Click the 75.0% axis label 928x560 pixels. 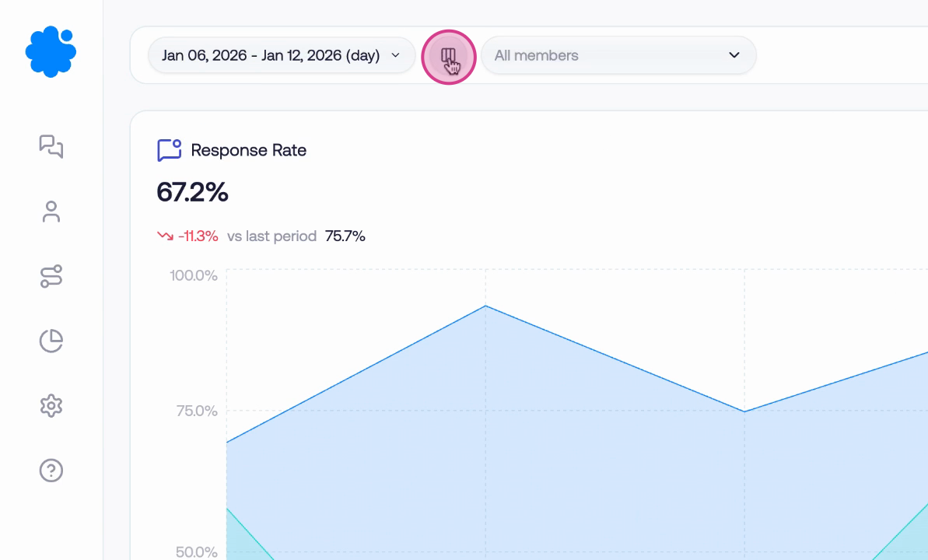pos(197,411)
